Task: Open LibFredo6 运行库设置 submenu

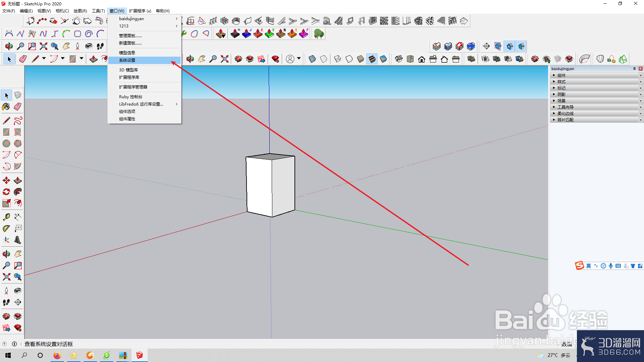Action: 145,104
